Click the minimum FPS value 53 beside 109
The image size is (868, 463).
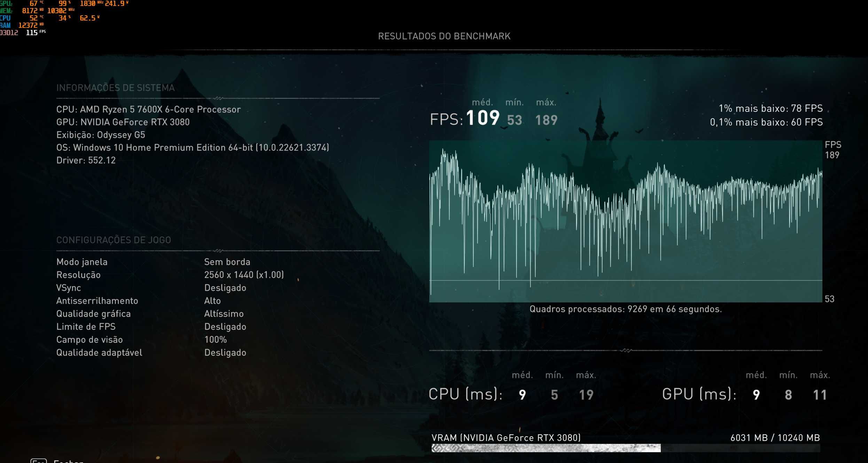[x=514, y=120]
